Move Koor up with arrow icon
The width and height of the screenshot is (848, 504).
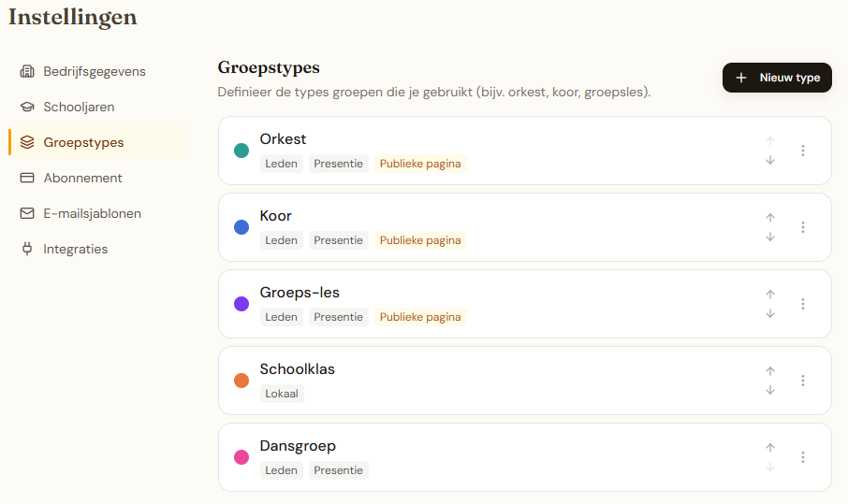click(770, 218)
